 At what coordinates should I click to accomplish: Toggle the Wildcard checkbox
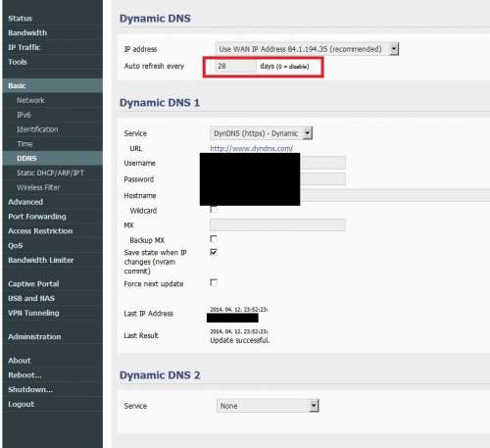coord(214,209)
